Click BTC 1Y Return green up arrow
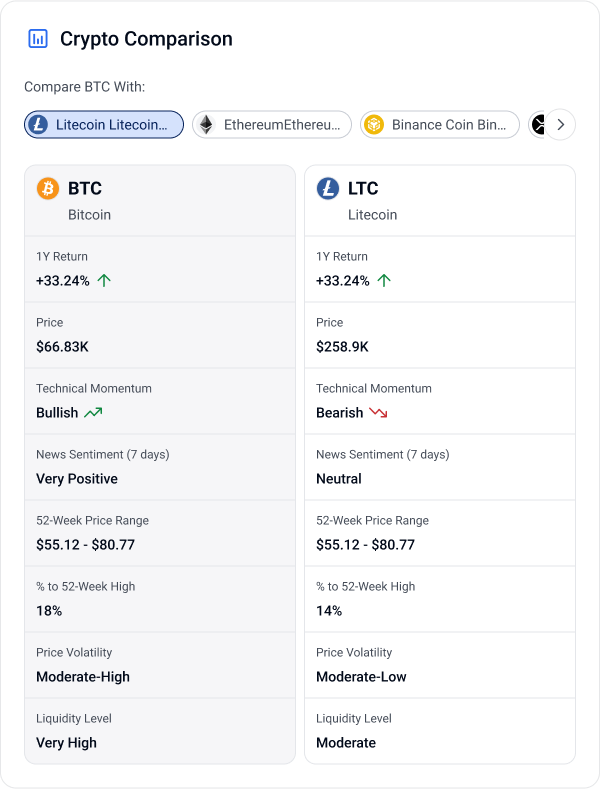Screen dimensions: 600x789 104,280
